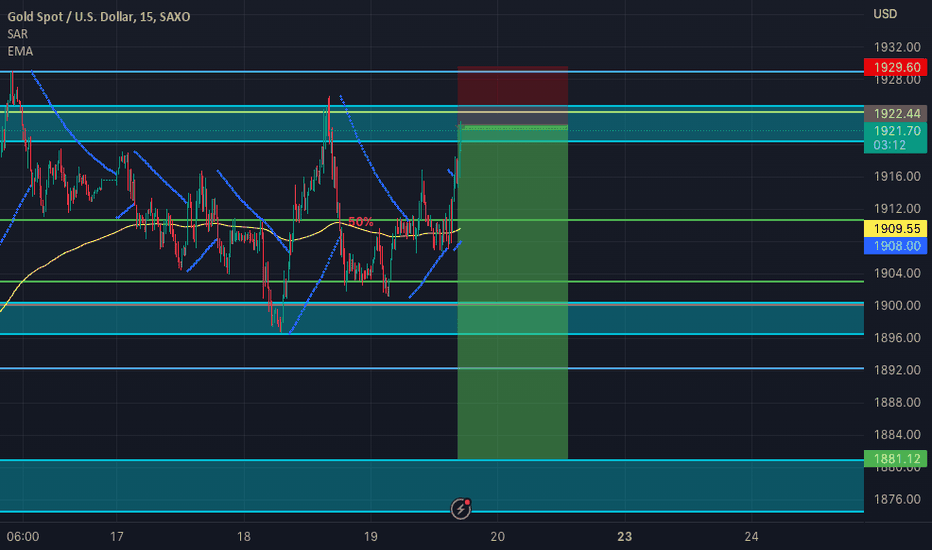Click the USD currency label

click(885, 14)
